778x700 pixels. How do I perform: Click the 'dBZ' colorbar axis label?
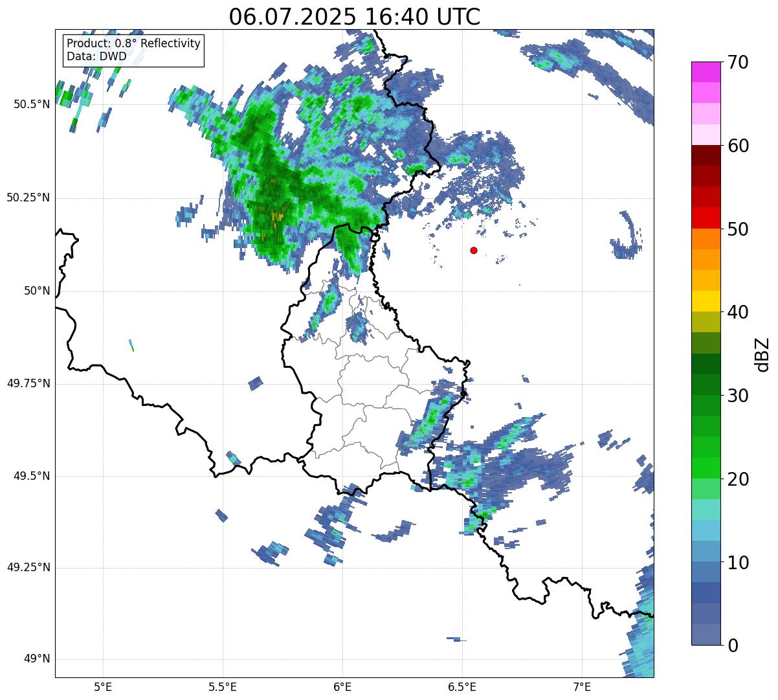point(762,354)
